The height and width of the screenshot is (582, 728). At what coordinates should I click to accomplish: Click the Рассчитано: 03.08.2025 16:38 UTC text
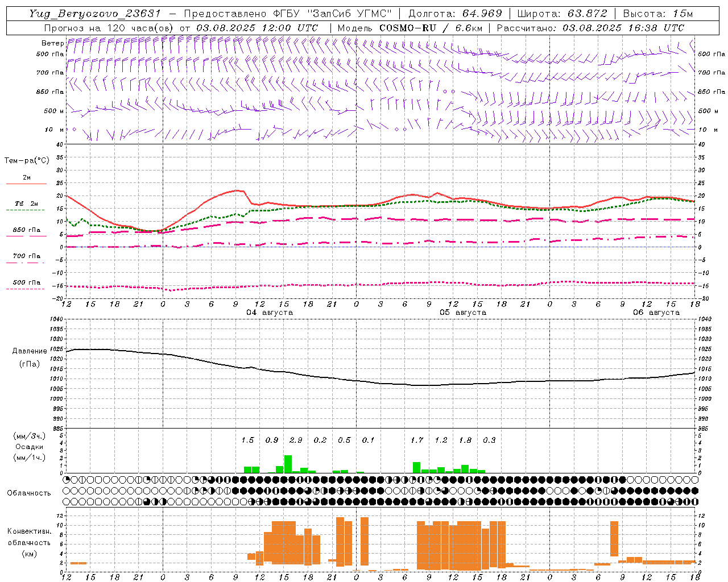590,28
